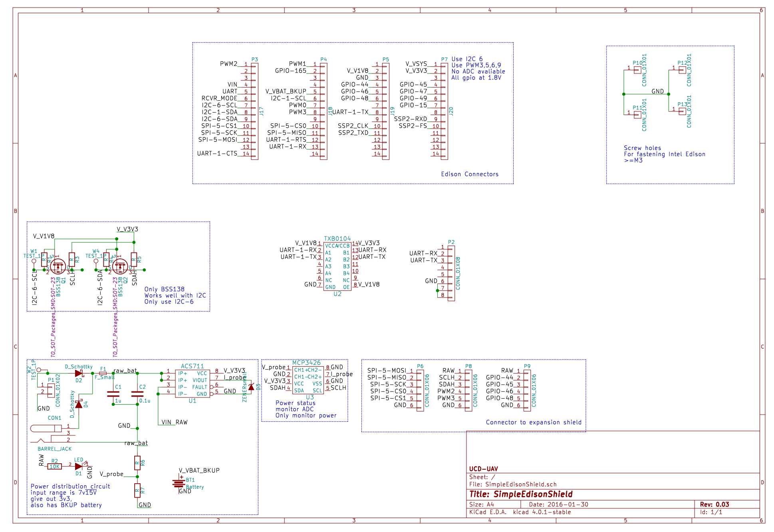Click the 'Date: 2016-01-30' field
The width and height of the screenshot is (774, 532).
pyautogui.click(x=559, y=504)
